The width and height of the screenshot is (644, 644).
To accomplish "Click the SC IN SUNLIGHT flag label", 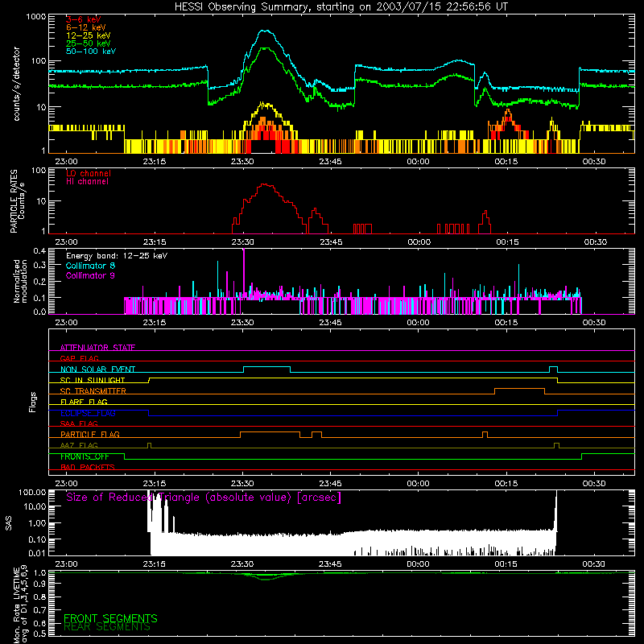I will pos(93,380).
